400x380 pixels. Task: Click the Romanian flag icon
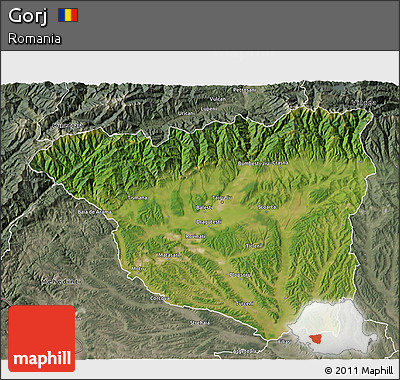tap(68, 15)
